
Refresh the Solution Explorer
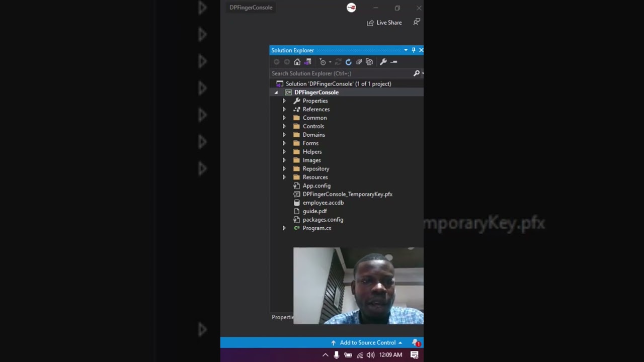click(348, 62)
